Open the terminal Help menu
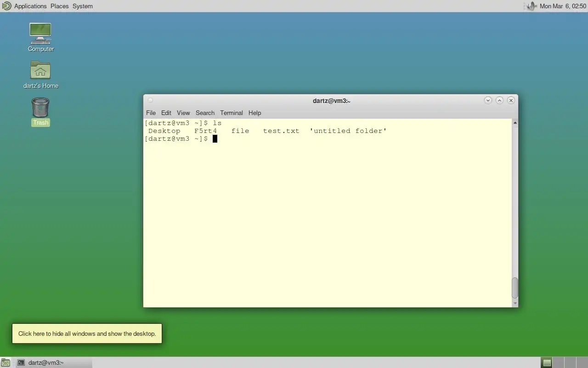The height and width of the screenshot is (368, 588). [x=254, y=113]
